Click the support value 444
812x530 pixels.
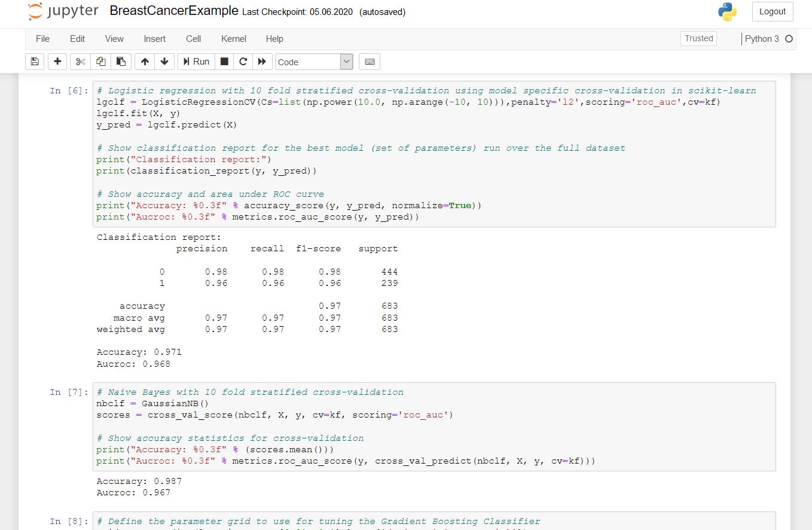click(389, 272)
